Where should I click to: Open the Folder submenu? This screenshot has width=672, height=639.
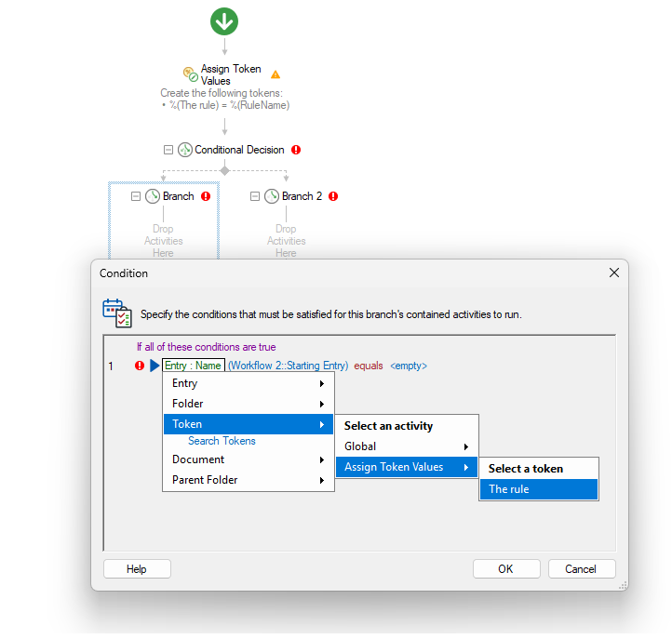pyautogui.click(x=249, y=404)
